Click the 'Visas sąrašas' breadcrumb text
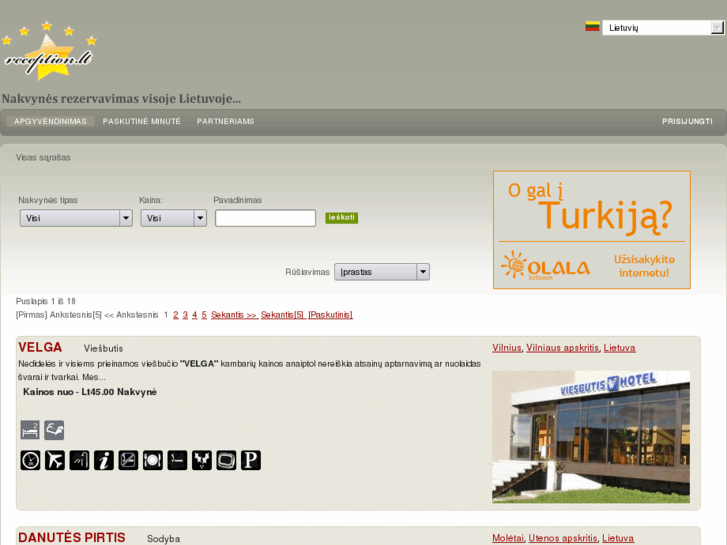 [43, 158]
